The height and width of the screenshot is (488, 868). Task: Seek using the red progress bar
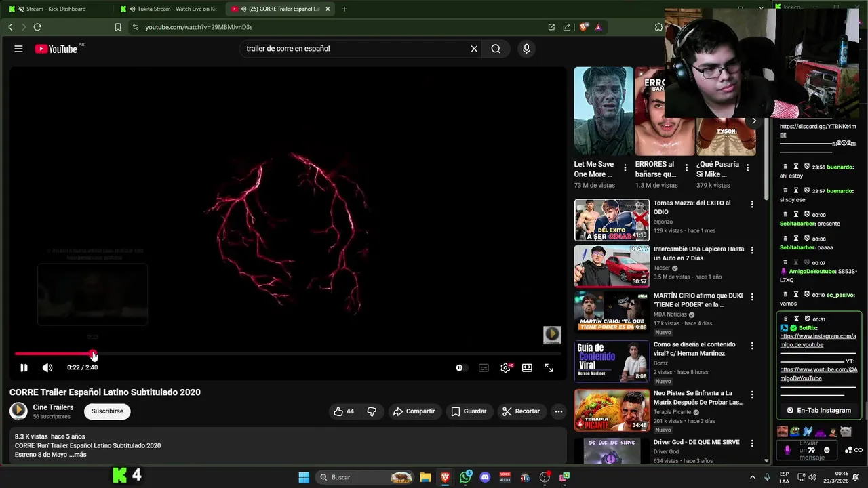point(288,354)
